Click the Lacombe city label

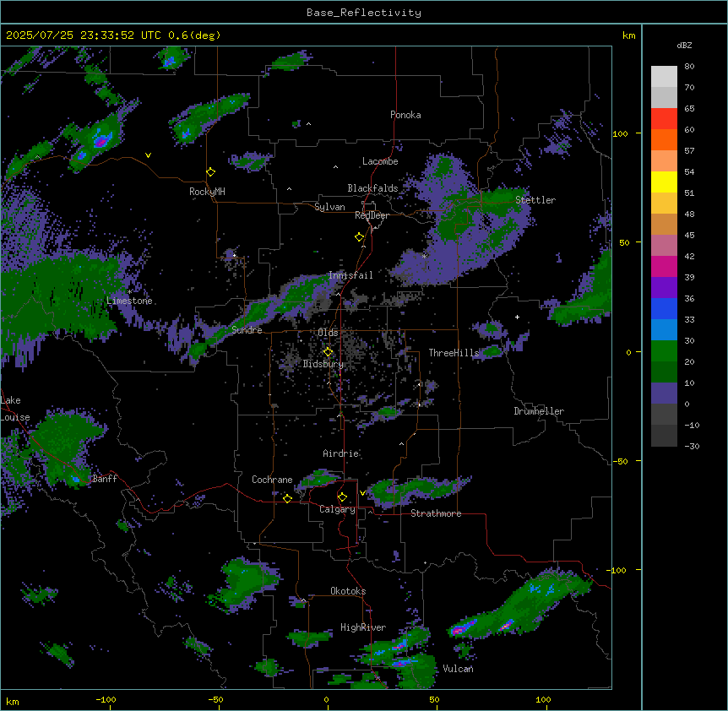(x=380, y=161)
